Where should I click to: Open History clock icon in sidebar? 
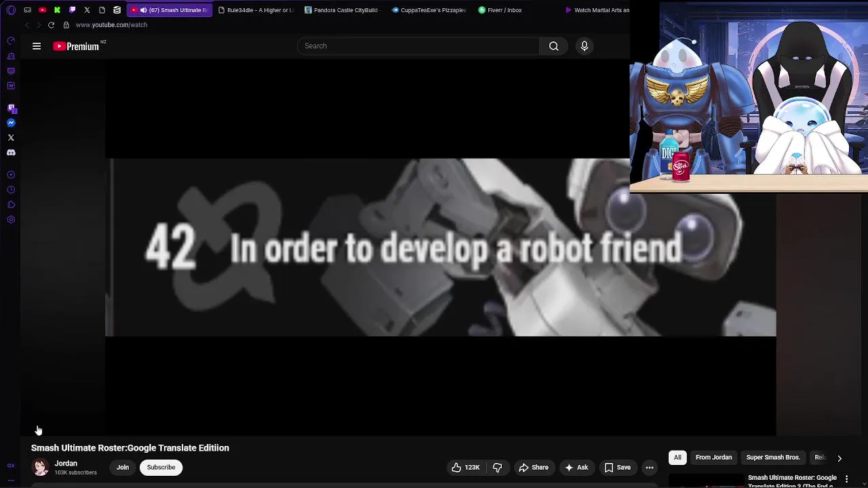click(11, 190)
